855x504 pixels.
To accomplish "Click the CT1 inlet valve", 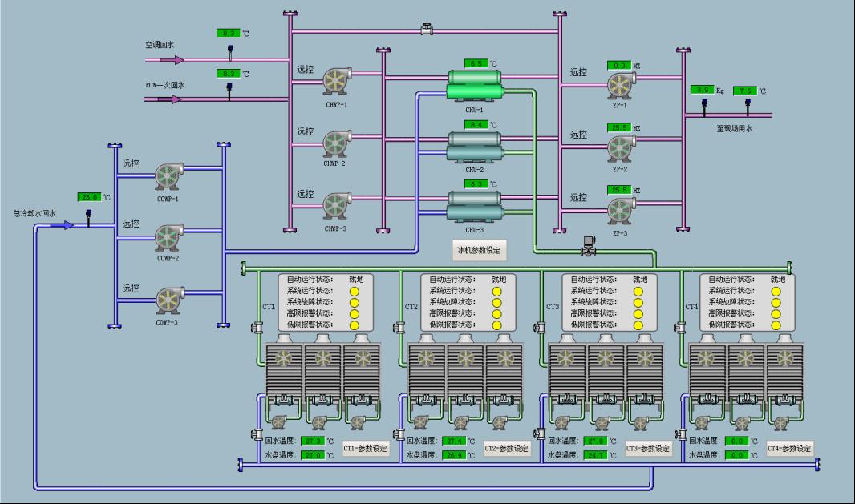I will 258,327.
